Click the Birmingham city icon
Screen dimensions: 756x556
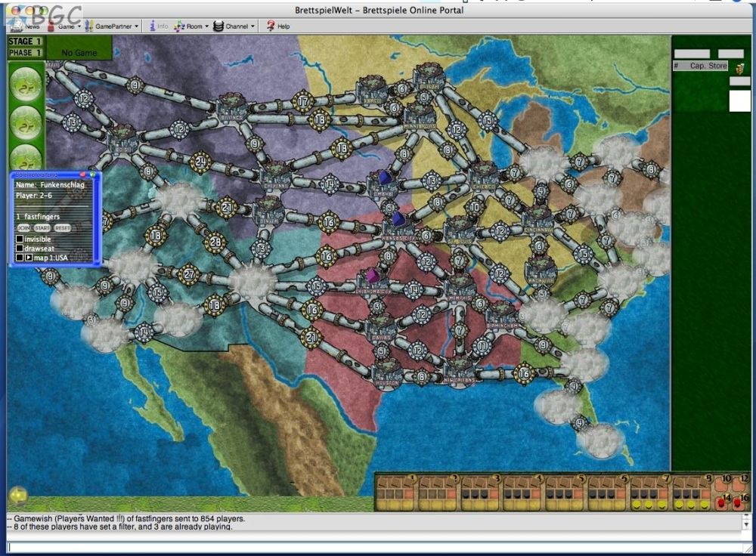(502, 316)
